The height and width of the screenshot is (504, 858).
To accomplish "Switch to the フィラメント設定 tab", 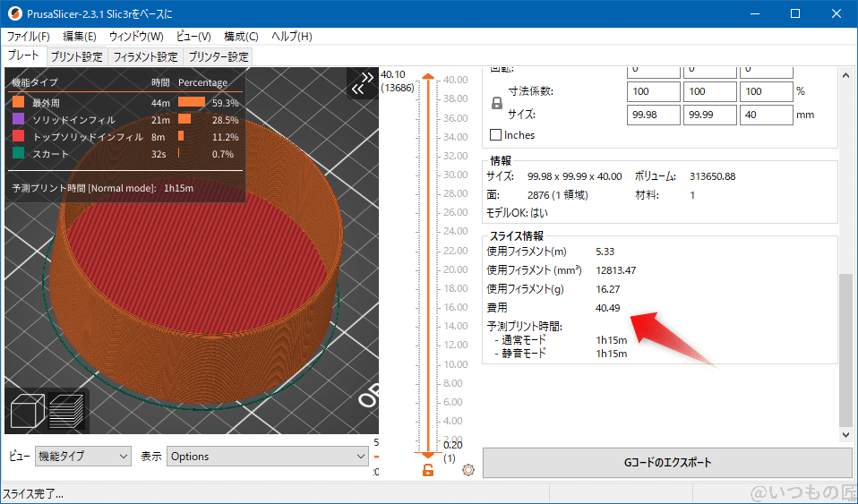I will [145, 56].
